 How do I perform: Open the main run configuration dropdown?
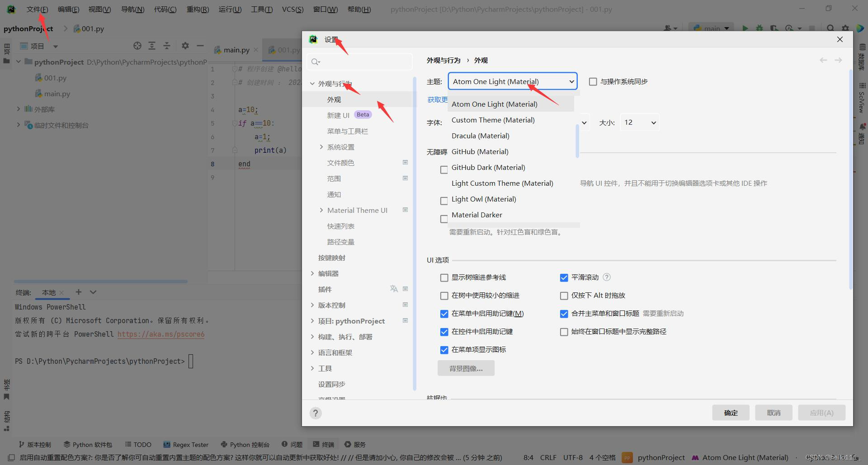[711, 28]
